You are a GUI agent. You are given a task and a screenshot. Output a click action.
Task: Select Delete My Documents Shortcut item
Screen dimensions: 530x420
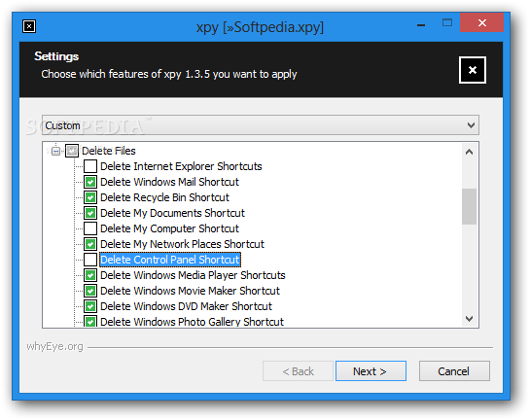tap(172, 213)
